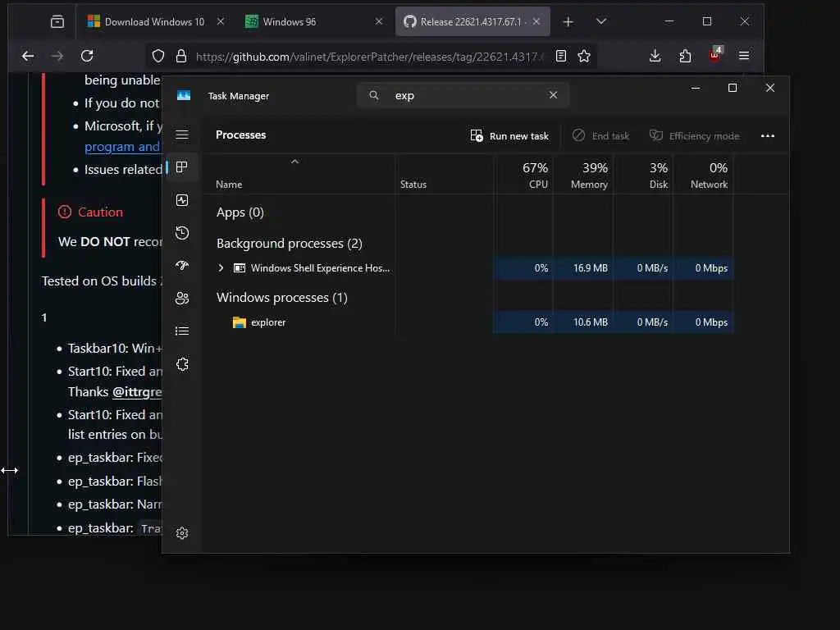Open browser application hamburger menu

point(744,56)
